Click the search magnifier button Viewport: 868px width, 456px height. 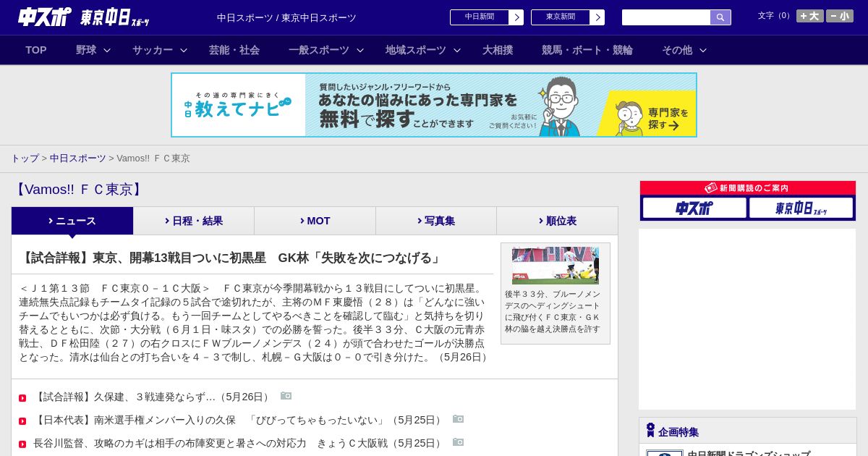click(720, 17)
